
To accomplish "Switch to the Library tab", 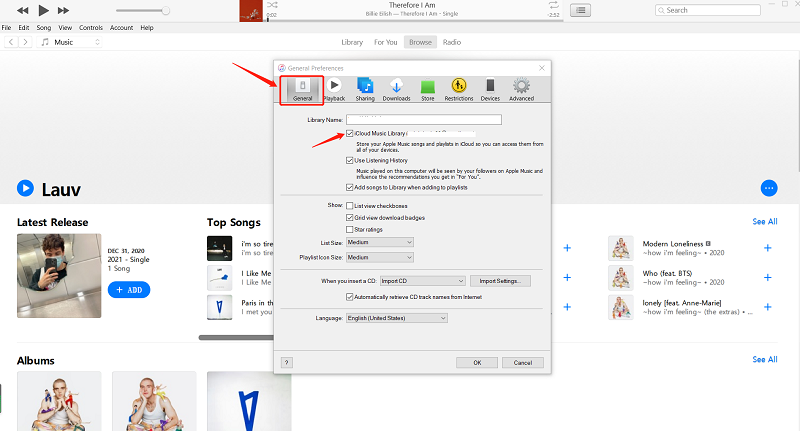I will 352,42.
